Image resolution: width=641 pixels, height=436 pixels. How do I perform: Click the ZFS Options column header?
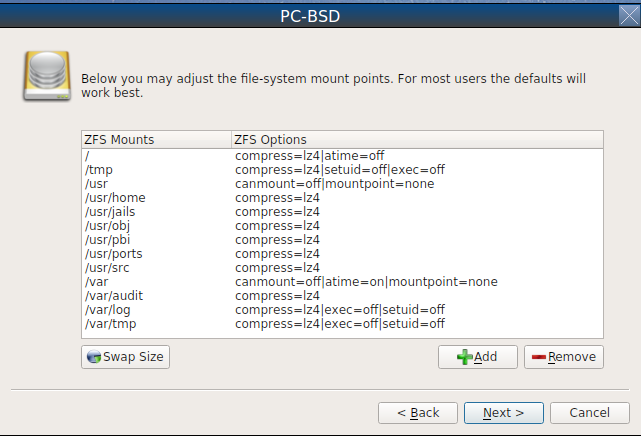coord(417,140)
